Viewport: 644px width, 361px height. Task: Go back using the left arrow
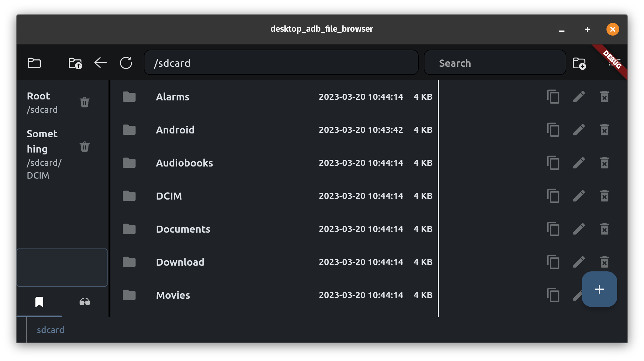pos(101,63)
